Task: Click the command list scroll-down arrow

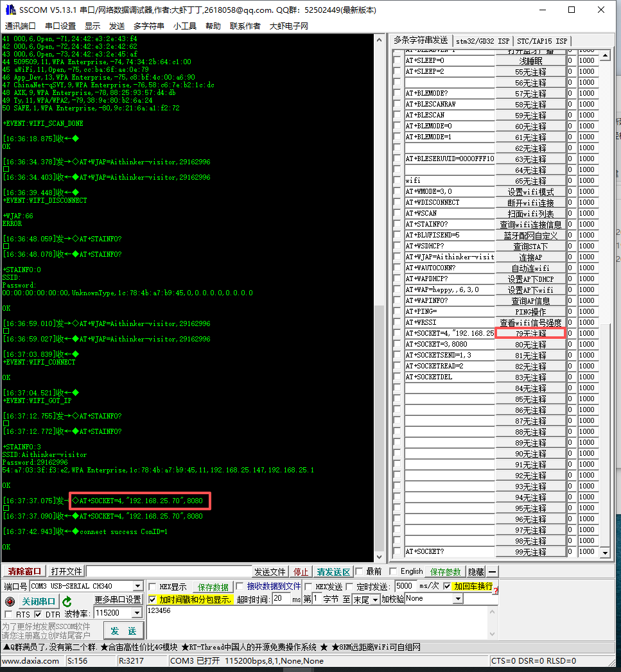Action: point(604,552)
